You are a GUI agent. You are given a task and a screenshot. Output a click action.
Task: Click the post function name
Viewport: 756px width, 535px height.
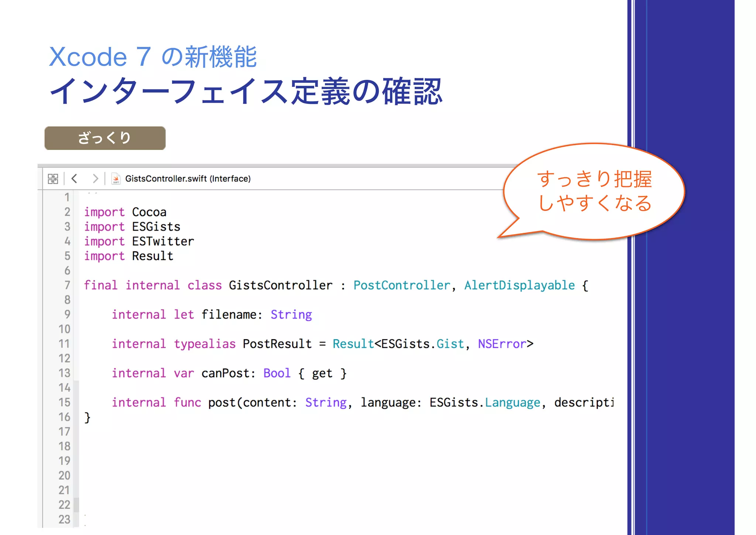222,402
